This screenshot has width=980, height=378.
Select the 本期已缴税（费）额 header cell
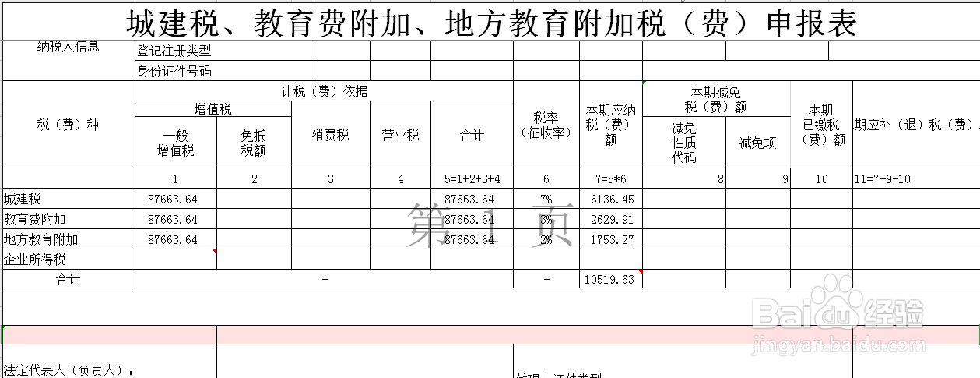pos(821,125)
